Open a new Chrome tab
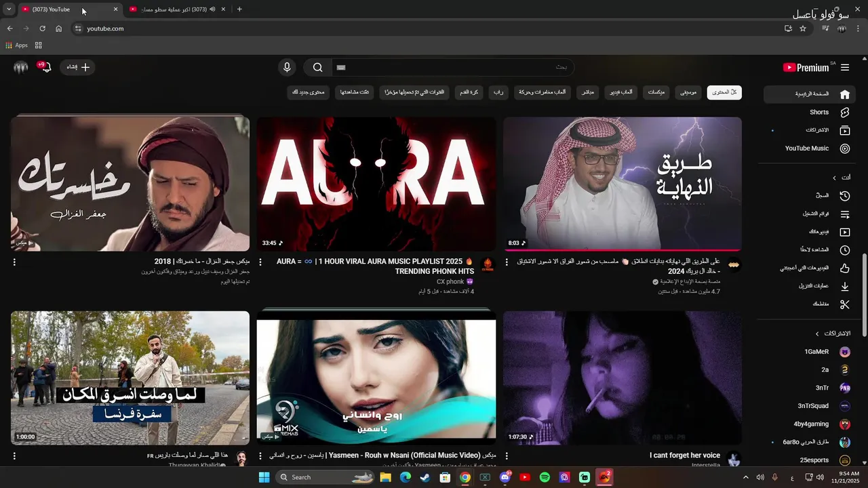Viewport: 868px width, 488px height. [x=239, y=9]
